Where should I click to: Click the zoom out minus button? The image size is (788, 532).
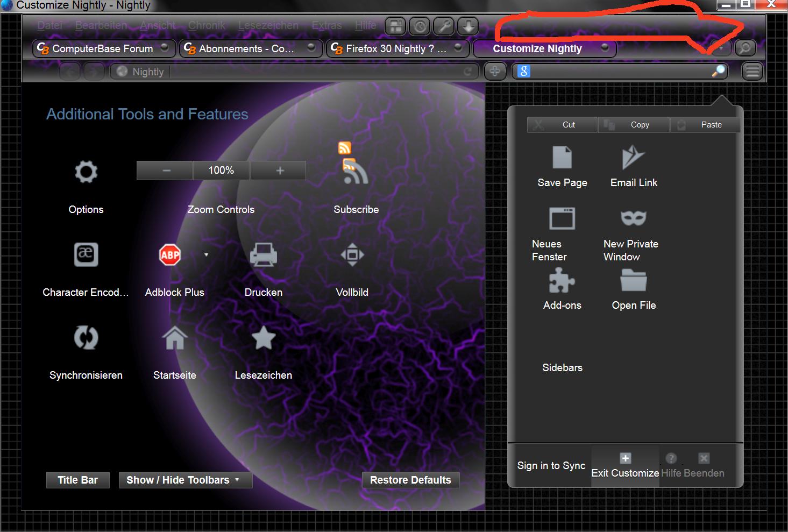165,171
